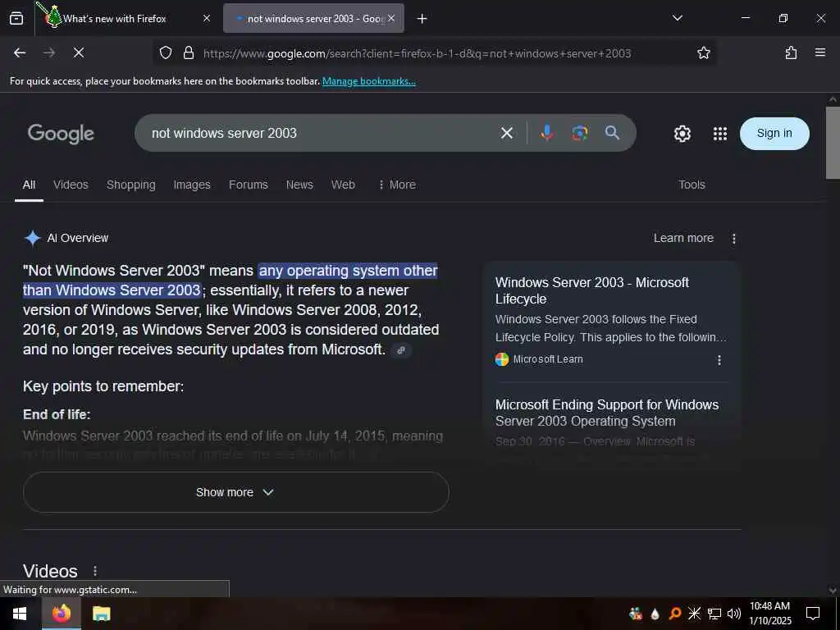Open AI Overview three-dot options
The height and width of the screenshot is (630, 840).
[734, 239]
